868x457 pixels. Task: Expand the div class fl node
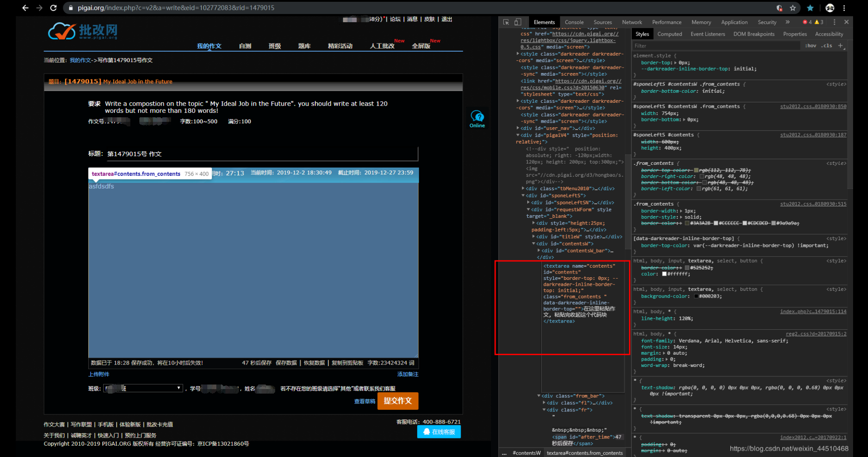pos(544,403)
